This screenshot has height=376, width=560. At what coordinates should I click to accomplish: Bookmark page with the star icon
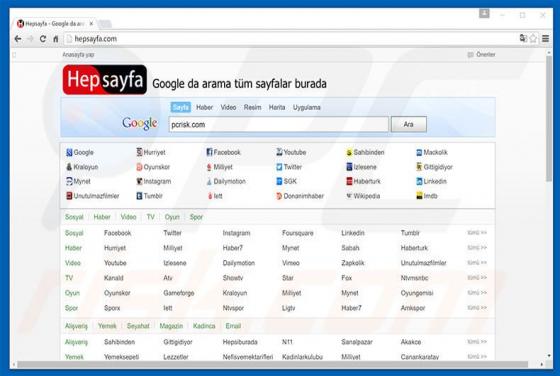(x=533, y=39)
